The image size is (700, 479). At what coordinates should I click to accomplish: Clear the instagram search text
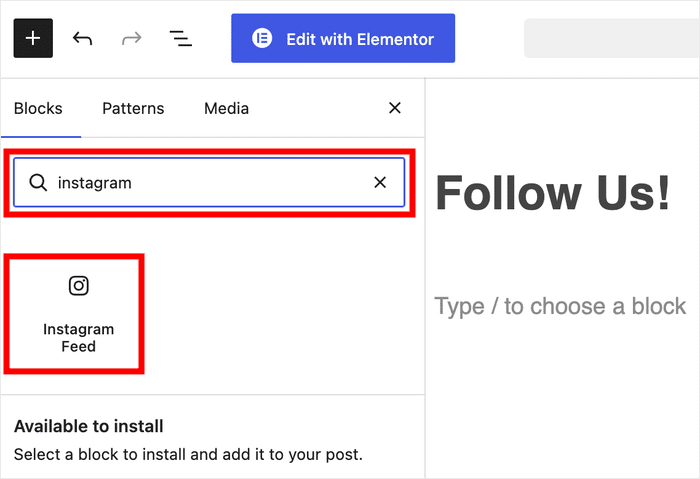click(380, 182)
